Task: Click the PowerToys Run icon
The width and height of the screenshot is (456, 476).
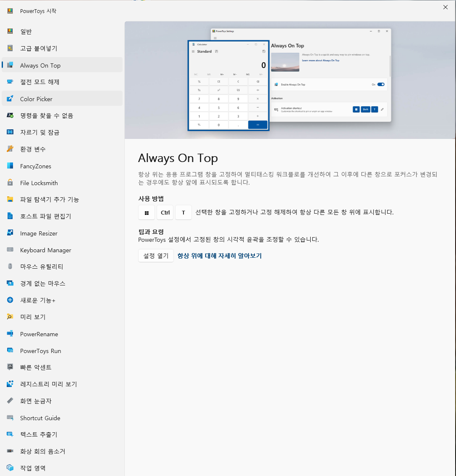Action: [10, 350]
